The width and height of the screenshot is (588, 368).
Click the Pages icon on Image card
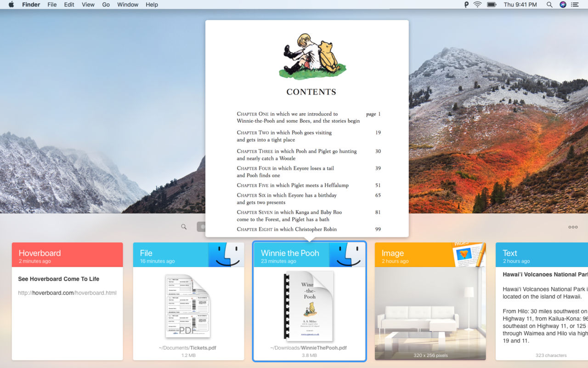468,254
